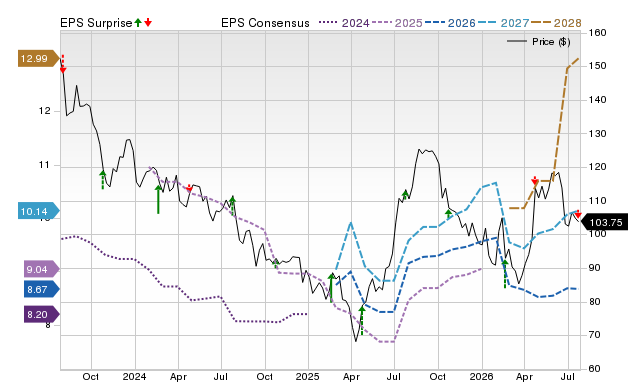Click the 2025 x-axis year label
This screenshot has height=382, width=640.
click(307, 376)
